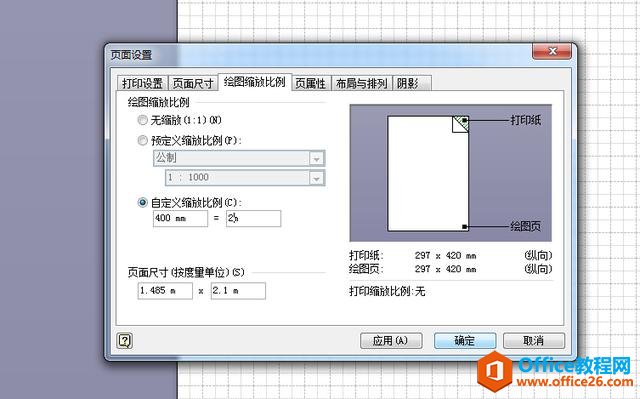Image resolution: width=640 pixels, height=399 pixels.
Task: Open the 布局与排列 tab
Action: (362, 83)
